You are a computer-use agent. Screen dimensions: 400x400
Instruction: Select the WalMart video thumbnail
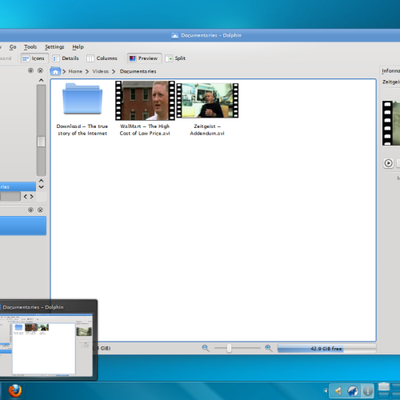145,100
